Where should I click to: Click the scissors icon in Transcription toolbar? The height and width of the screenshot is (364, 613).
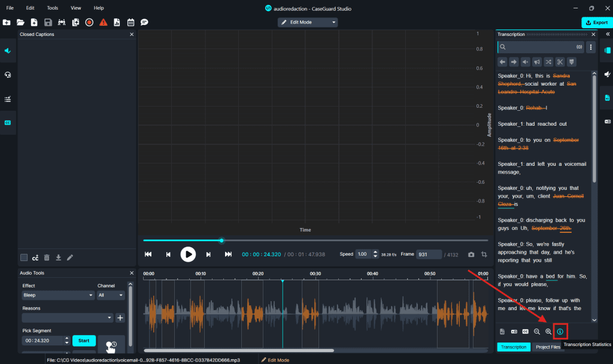tap(560, 62)
